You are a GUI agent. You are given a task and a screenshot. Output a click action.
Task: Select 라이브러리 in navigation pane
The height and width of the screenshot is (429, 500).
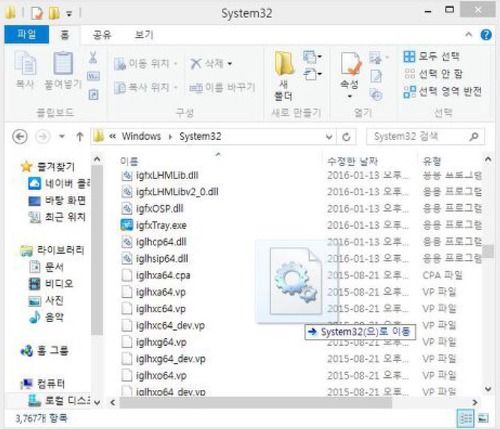point(52,250)
